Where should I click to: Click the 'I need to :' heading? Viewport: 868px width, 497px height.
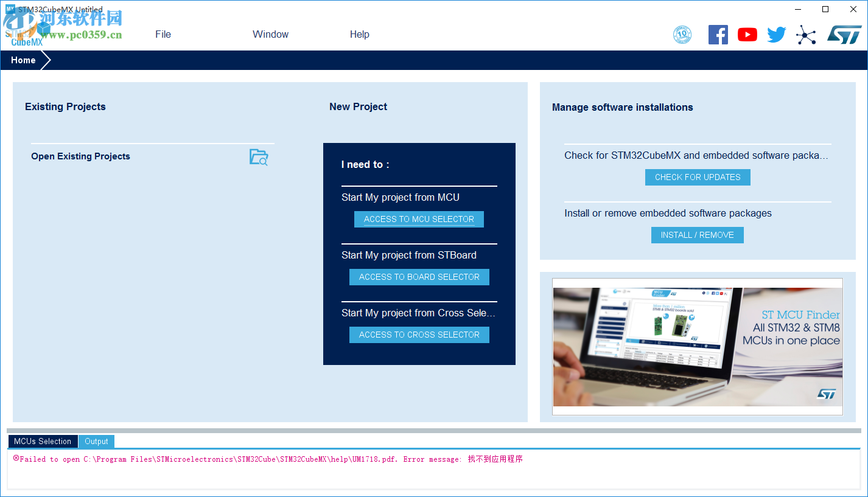tap(365, 165)
